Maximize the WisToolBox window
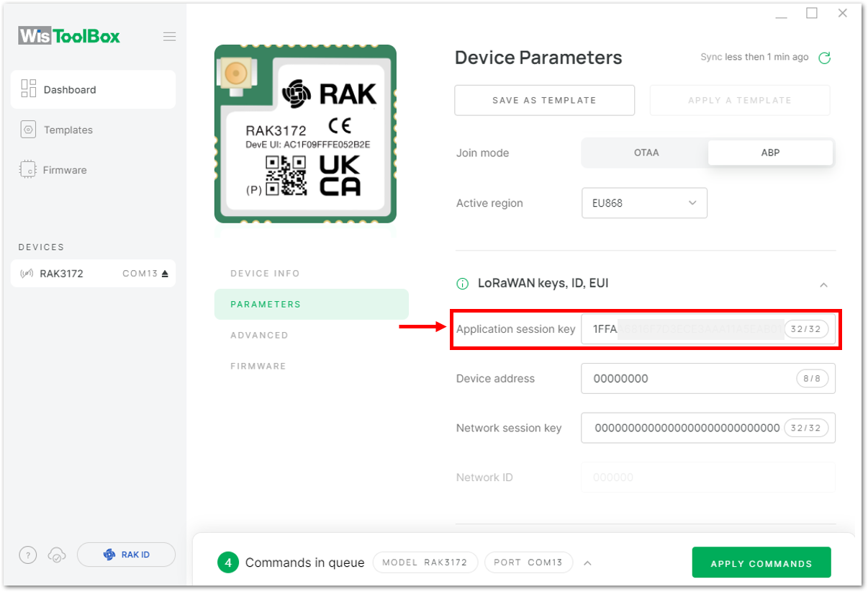Viewport: 868px width, 592px height. point(812,14)
